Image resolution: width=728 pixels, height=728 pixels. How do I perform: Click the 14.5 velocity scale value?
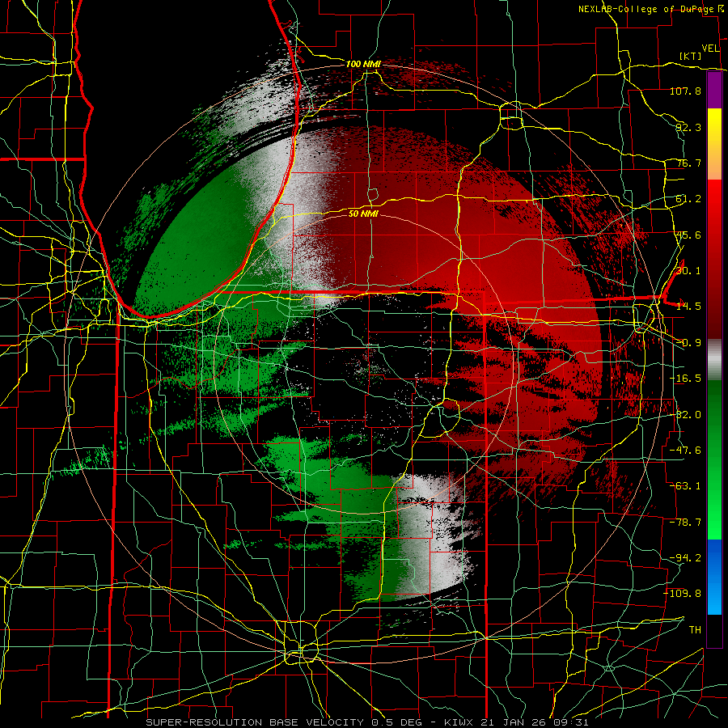coord(688,307)
